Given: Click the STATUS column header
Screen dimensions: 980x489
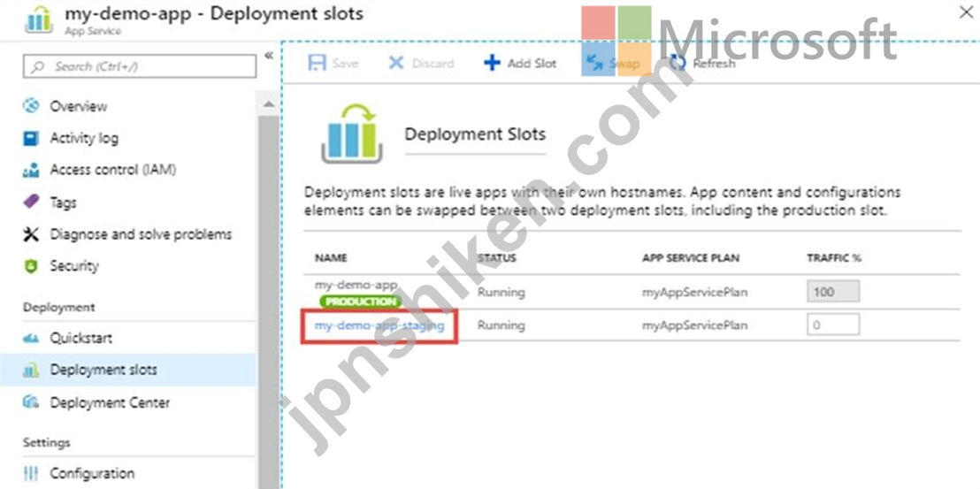Looking at the screenshot, I should (x=497, y=258).
